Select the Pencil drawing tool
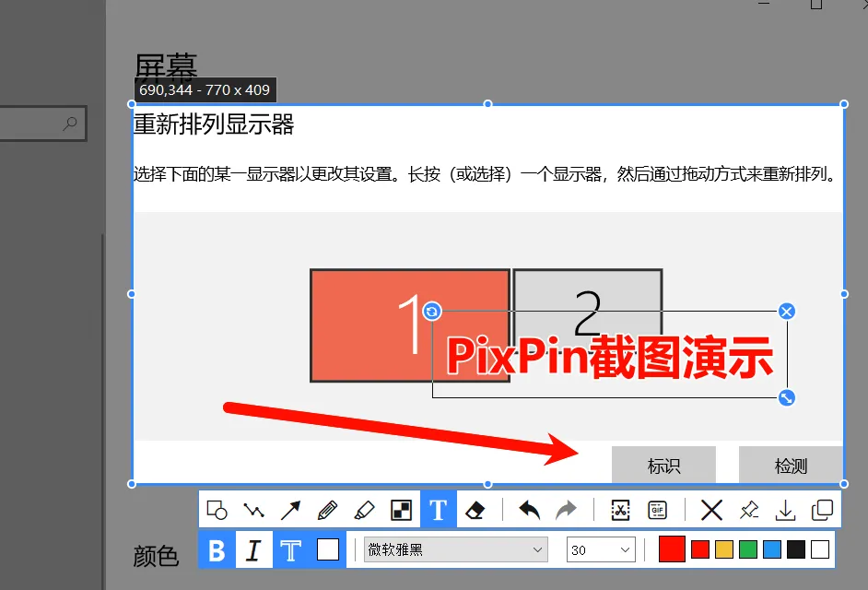Viewport: 868px width, 590px height. pyautogui.click(x=329, y=509)
